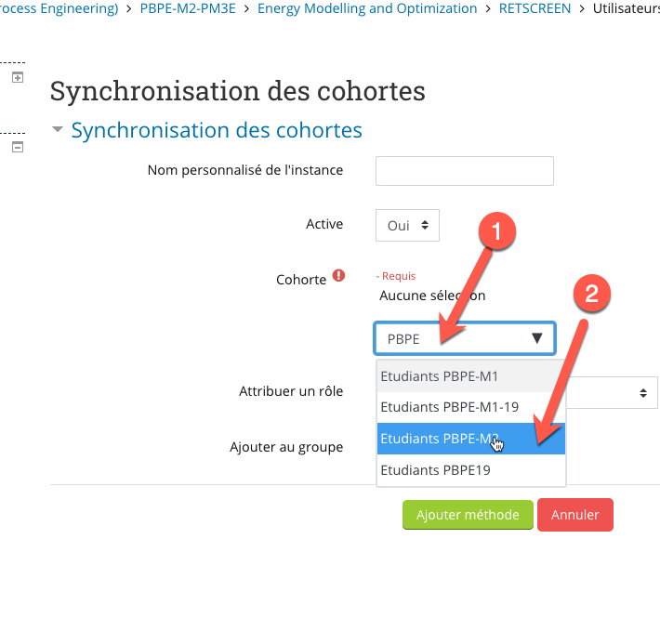
Task: Open the PBPE-M2-PM3E breadcrumb link
Action: click(188, 8)
